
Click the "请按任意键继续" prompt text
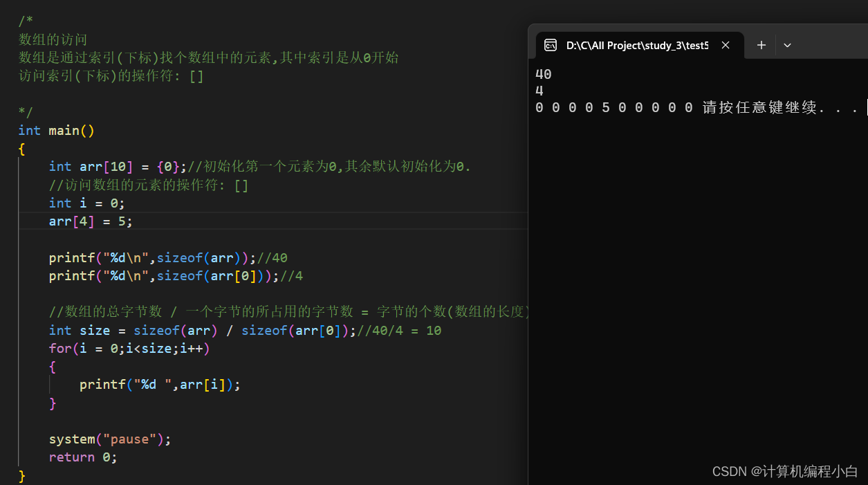[759, 108]
